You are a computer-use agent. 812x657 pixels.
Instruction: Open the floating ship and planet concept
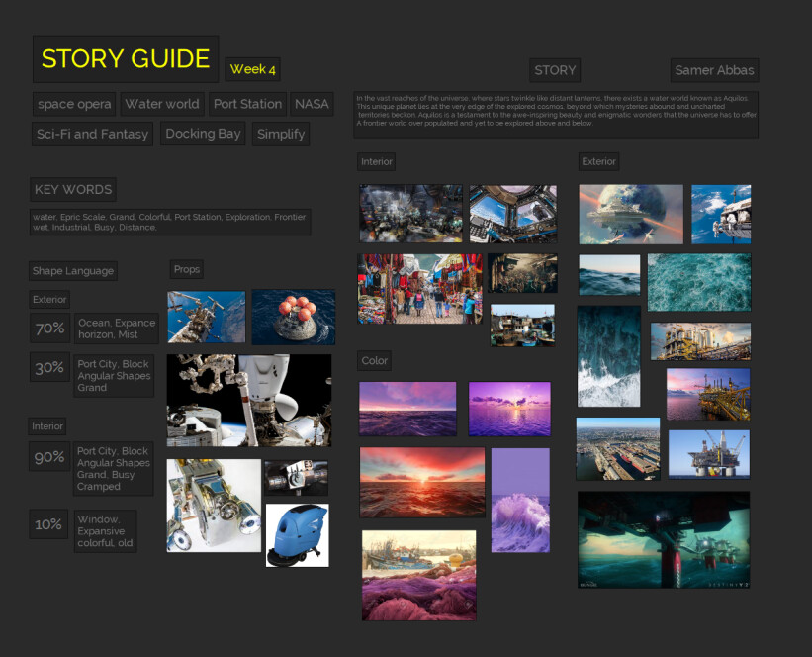(631, 215)
